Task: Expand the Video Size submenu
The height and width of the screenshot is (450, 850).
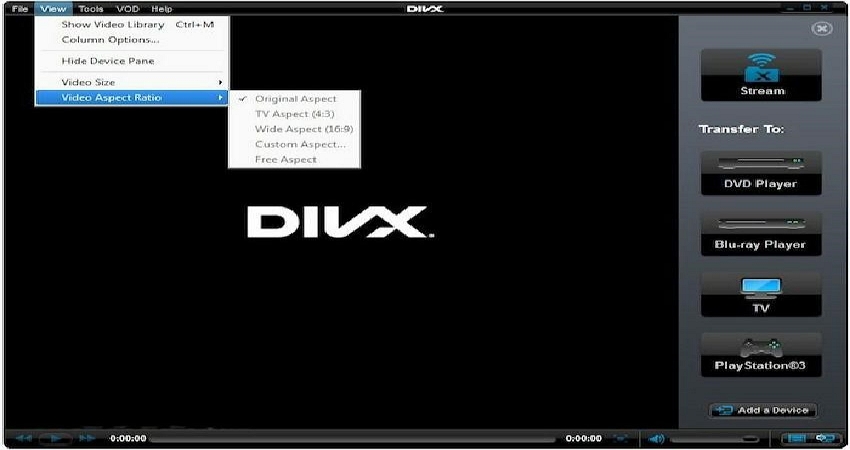Action: pyautogui.click(x=132, y=82)
